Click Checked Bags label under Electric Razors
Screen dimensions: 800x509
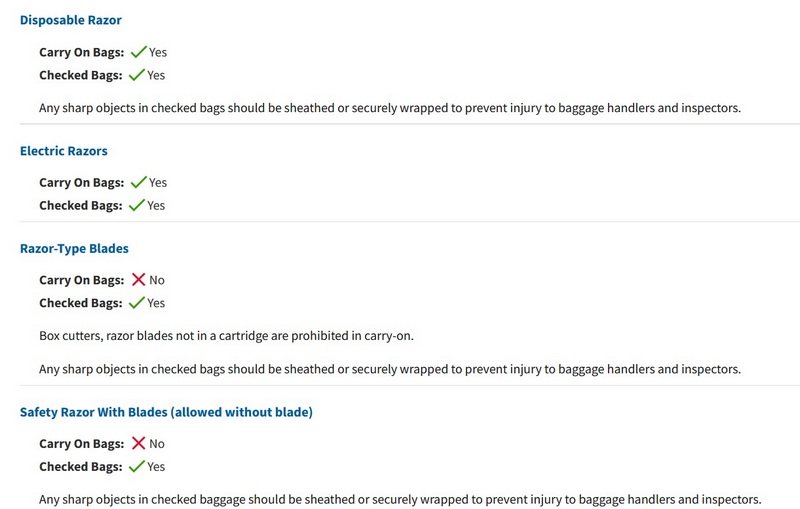(81, 206)
